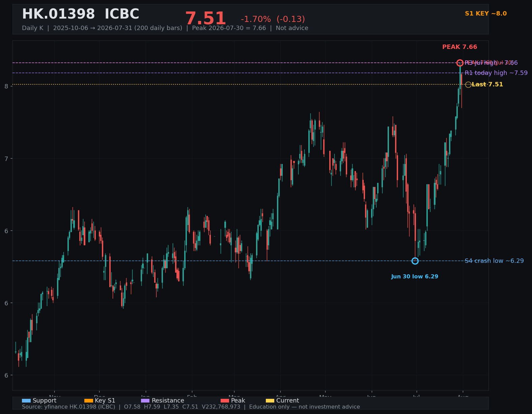Click the "HK.01398 ICBC" chart title
532x414 pixels.
click(81, 15)
